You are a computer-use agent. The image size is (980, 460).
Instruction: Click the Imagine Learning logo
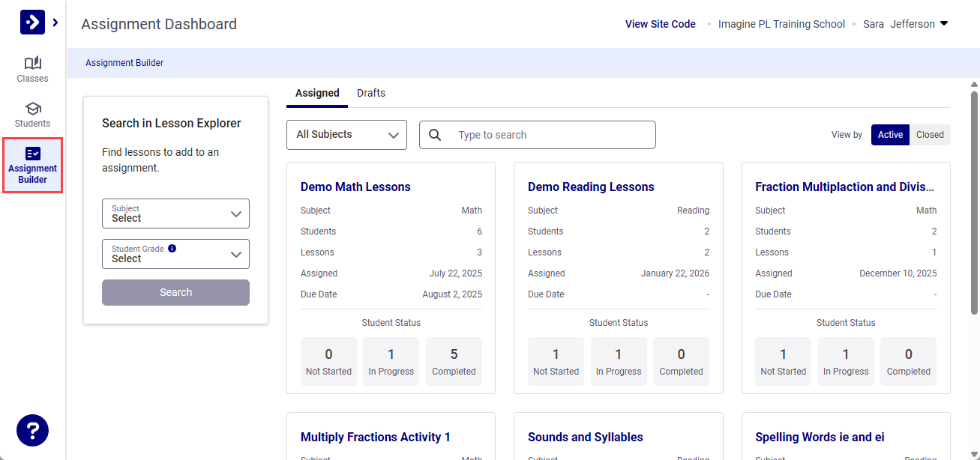[31, 22]
